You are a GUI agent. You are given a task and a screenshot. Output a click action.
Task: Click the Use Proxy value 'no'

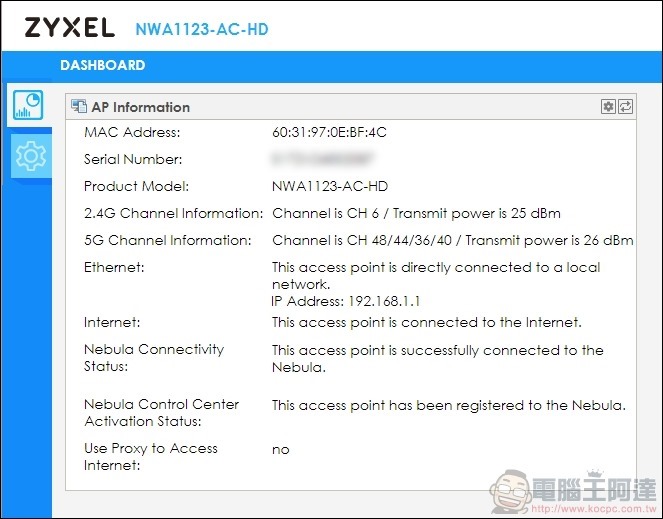[x=281, y=450]
